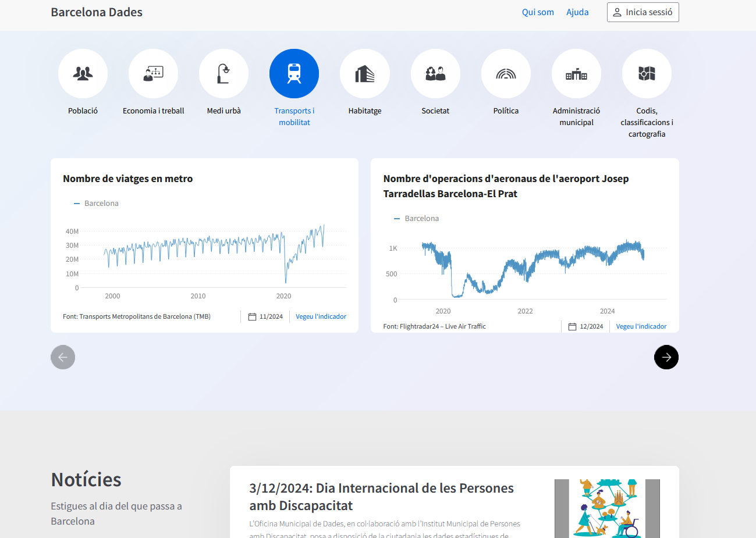Image resolution: width=756 pixels, height=538 pixels.
Task: Open Vegeu l'indicador for airport operations
Action: coord(641,327)
